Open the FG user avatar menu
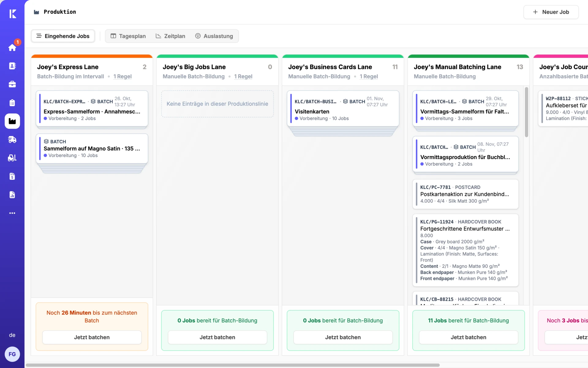This screenshot has width=588, height=368. (12, 354)
